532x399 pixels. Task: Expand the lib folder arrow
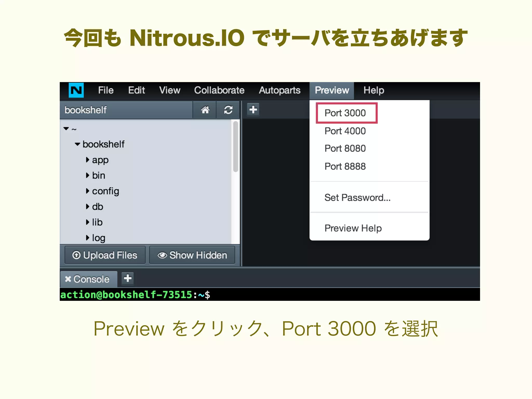(x=88, y=222)
